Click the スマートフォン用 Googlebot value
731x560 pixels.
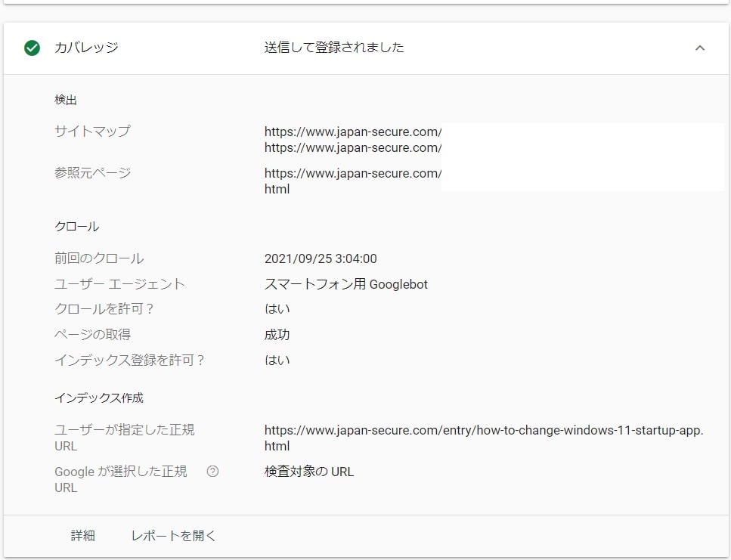pos(346,284)
